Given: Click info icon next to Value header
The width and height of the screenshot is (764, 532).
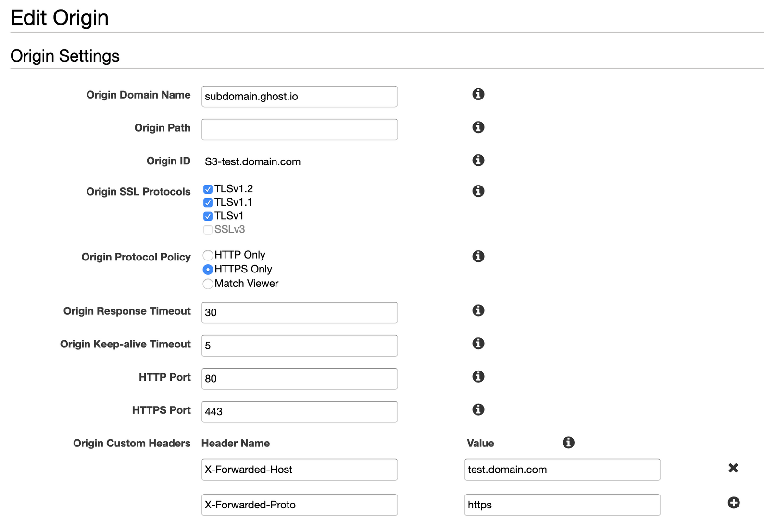Looking at the screenshot, I should (x=568, y=443).
